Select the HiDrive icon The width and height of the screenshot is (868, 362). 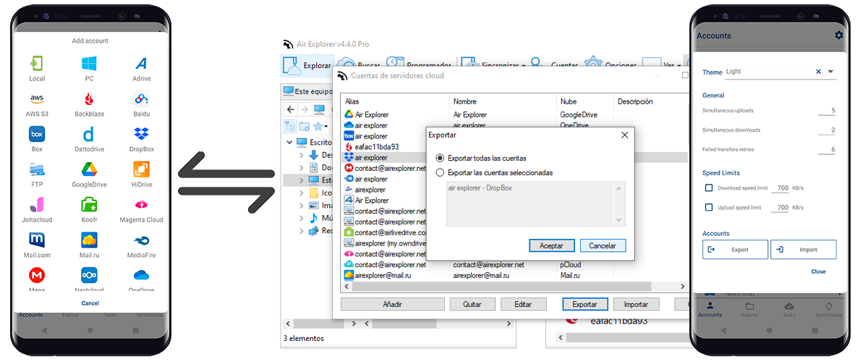(x=141, y=169)
